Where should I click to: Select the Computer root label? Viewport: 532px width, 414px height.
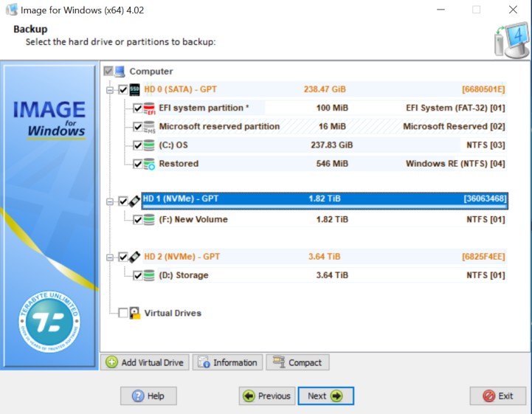click(151, 72)
